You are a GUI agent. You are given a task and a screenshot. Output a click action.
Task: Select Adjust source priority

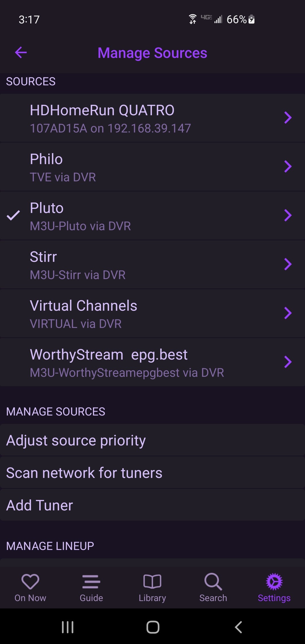click(76, 440)
